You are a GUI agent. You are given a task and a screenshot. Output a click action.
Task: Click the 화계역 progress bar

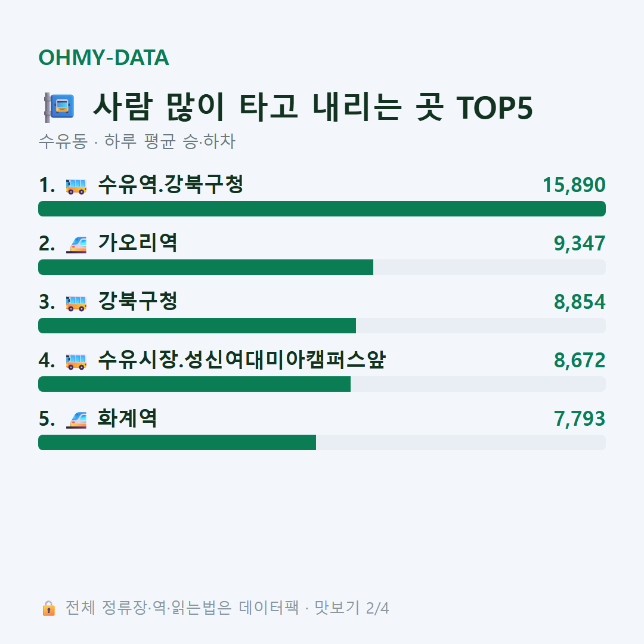[322, 442]
